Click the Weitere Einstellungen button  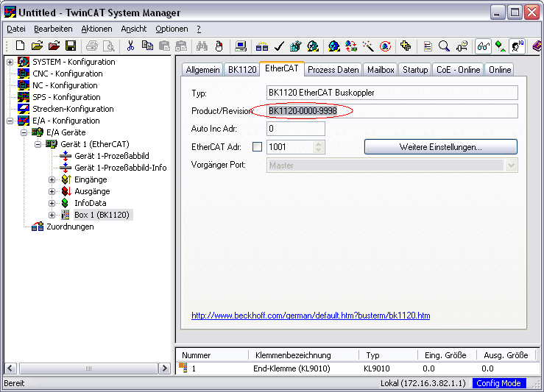click(x=441, y=147)
